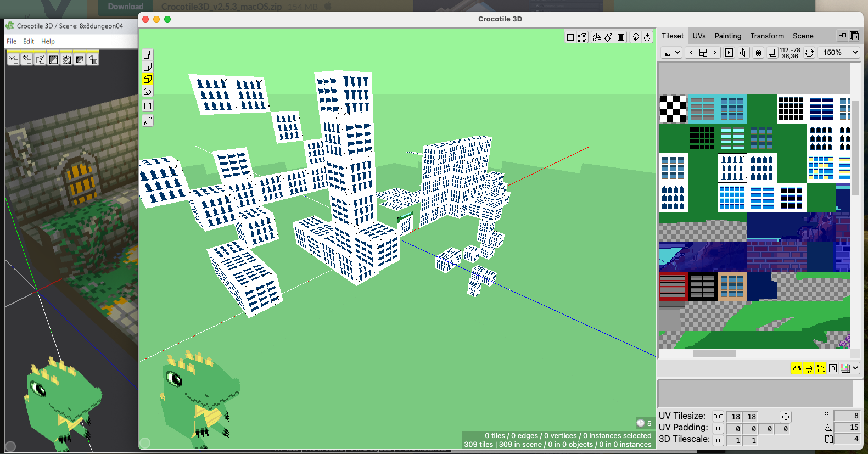Click the bottom field showing 4
This screenshot has width=868, height=454.
847,439
